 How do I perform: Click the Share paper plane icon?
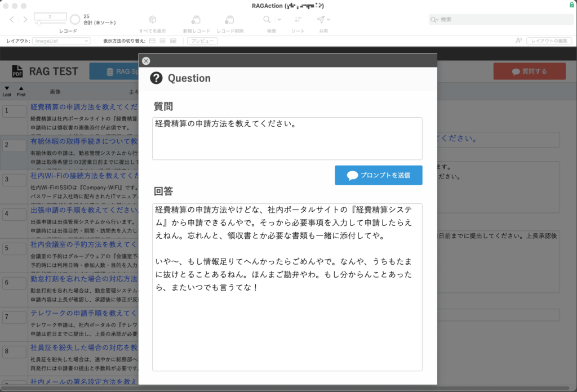[321, 20]
